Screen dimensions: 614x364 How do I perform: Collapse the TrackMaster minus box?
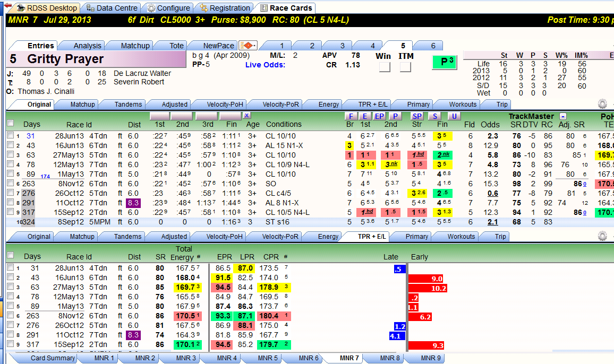coord(562,116)
